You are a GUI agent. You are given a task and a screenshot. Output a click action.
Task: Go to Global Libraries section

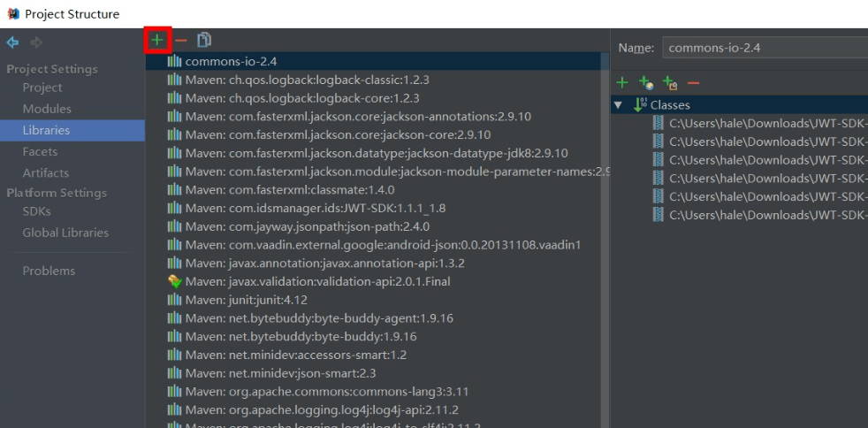65,233
